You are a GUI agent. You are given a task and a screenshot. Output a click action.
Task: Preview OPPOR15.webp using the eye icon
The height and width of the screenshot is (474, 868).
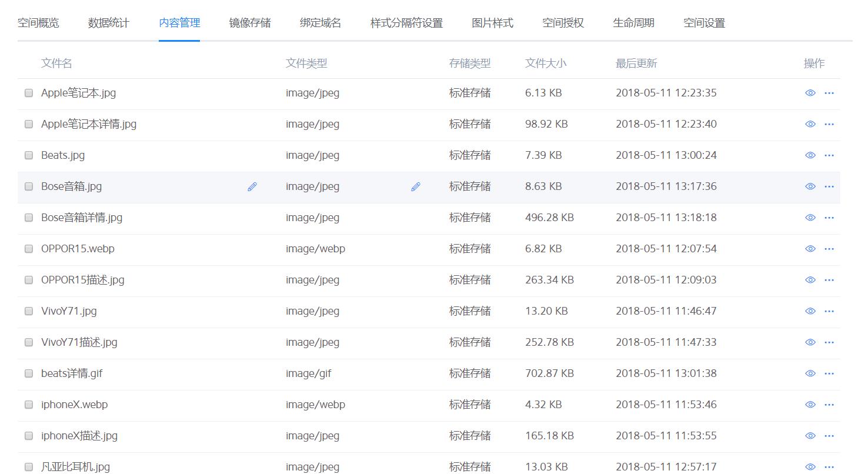(810, 249)
